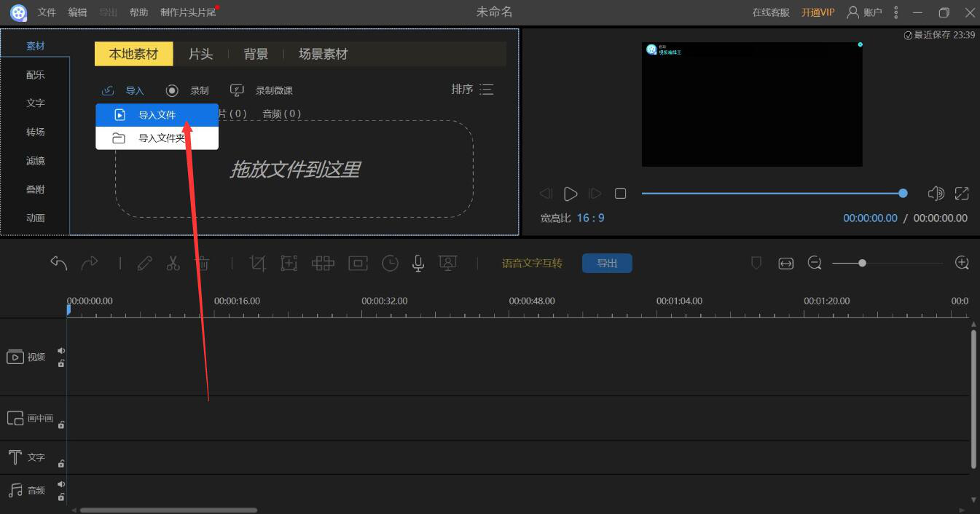Image resolution: width=980 pixels, height=514 pixels.
Task: Toggle lock on the 画中画 track
Action: click(x=61, y=424)
